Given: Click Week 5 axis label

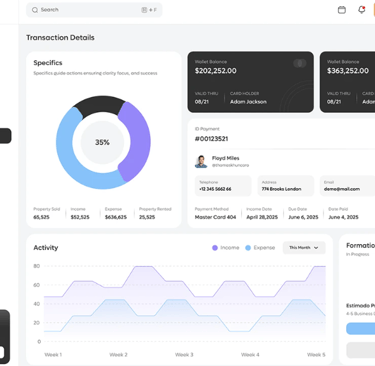Looking at the screenshot, I should pos(316,355).
